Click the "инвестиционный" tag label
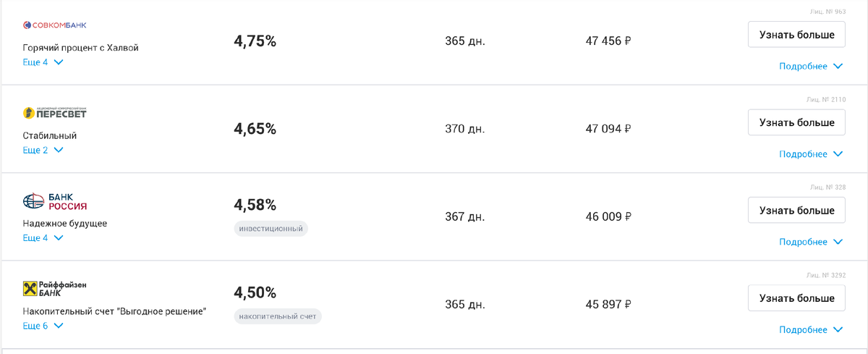The width and height of the screenshot is (868, 354). (x=271, y=229)
